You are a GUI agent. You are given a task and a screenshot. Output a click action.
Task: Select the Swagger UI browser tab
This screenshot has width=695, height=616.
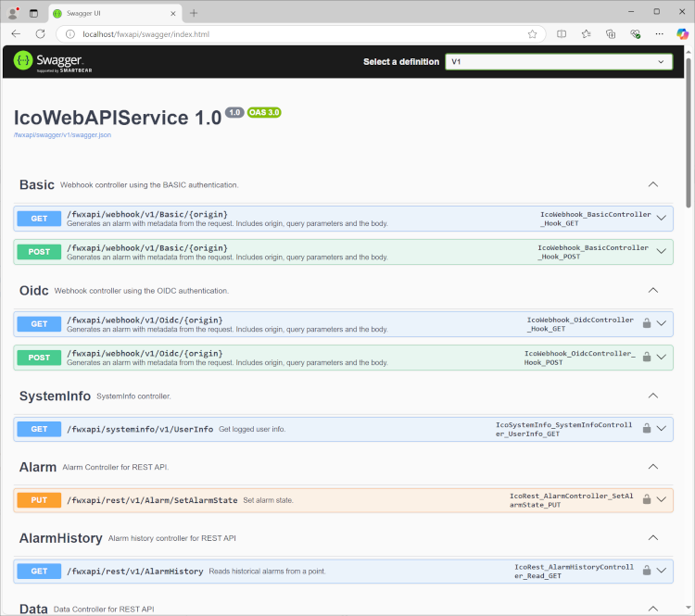(115, 13)
